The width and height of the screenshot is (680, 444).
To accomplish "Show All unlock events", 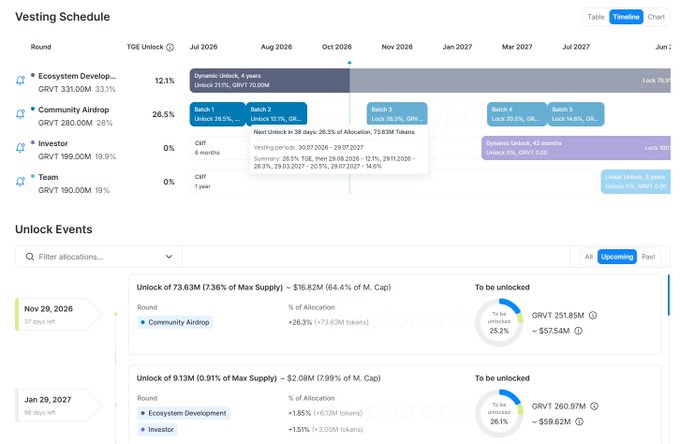I will point(588,257).
